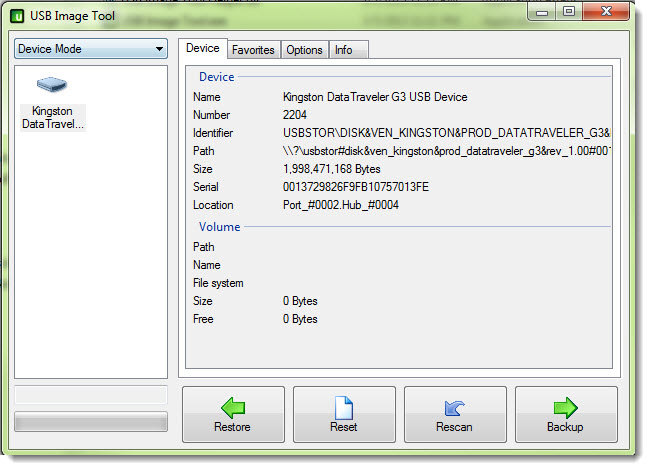Maximize the USB Image Tool window
This screenshot has height=470, width=650.
pyautogui.click(x=569, y=12)
